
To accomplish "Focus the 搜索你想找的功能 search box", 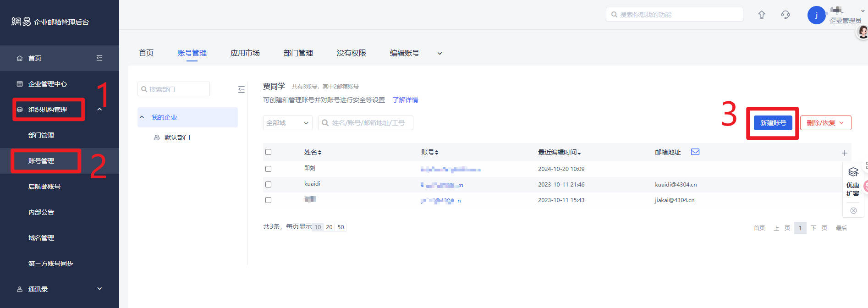I will [675, 15].
